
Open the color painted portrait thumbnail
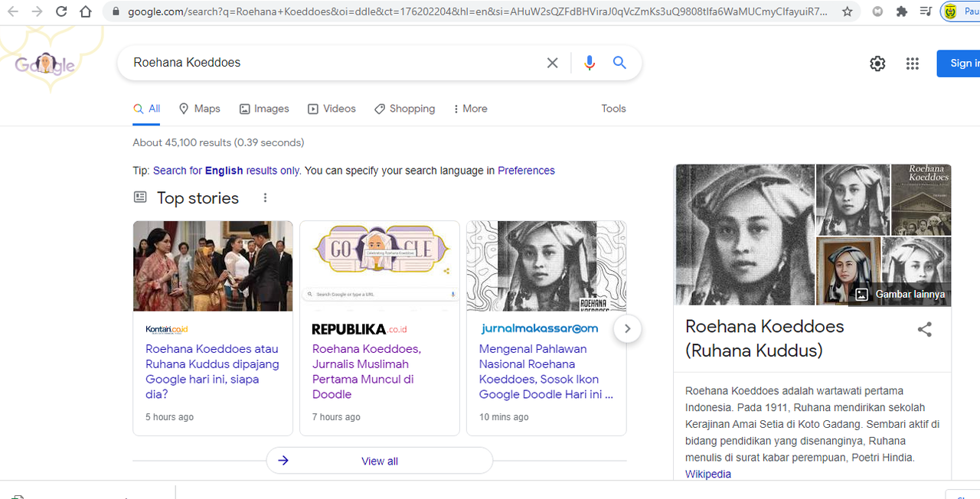(848, 271)
